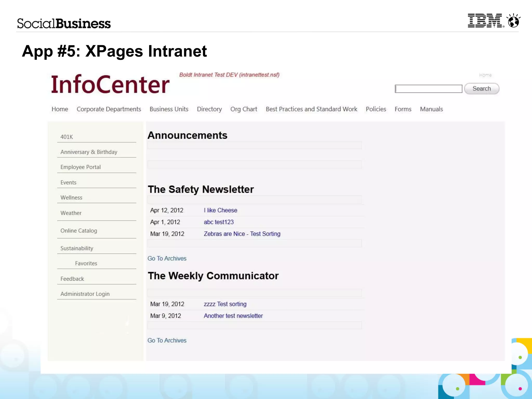Screen dimensions: 532x399
Task: Open the 'abc test123' newsletter
Action: [219, 222]
